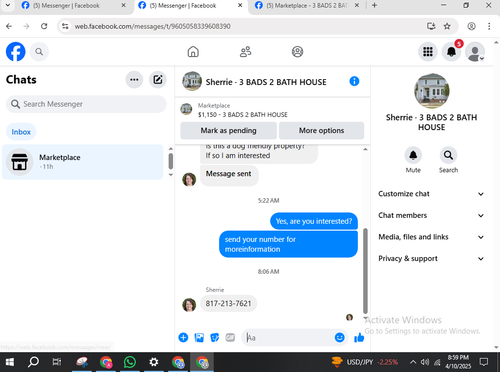Open the Chrome profile icon
Screen dimensions: 500x372
click(x=471, y=26)
